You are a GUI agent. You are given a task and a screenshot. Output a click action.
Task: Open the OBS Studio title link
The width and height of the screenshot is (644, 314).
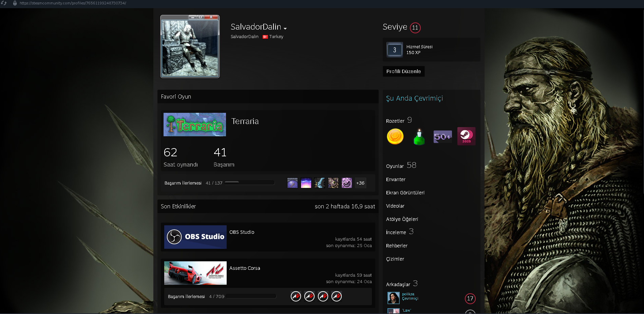tap(242, 232)
